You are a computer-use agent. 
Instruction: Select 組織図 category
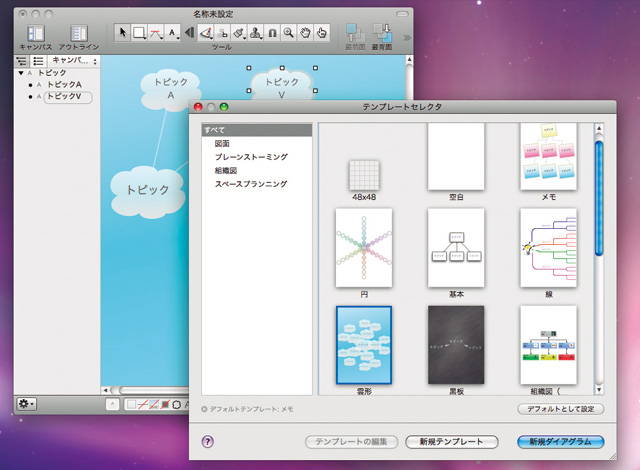226,171
